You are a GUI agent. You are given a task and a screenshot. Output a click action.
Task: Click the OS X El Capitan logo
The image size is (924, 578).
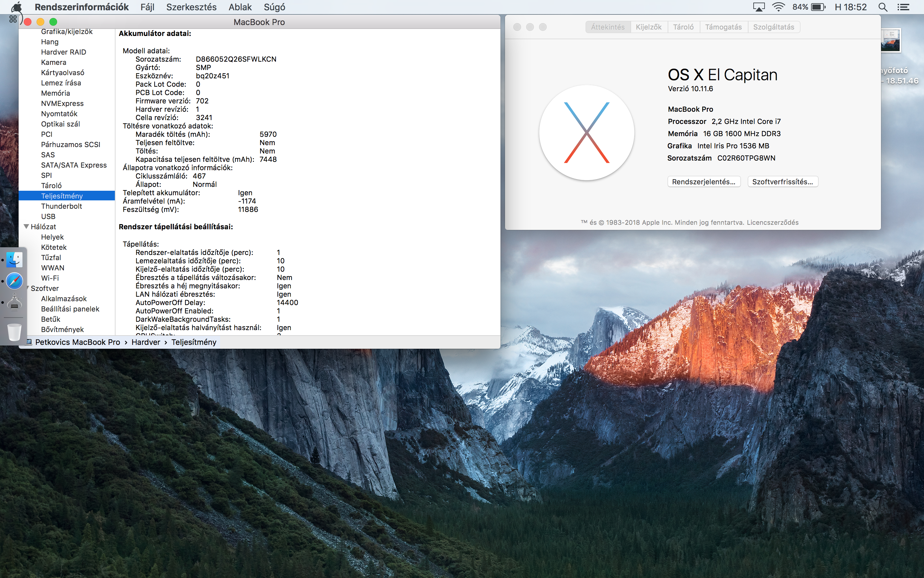point(586,133)
